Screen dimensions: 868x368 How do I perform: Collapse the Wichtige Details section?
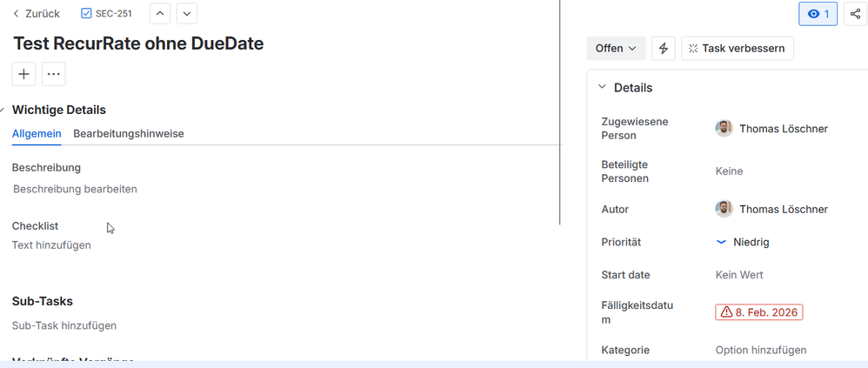[x=3, y=110]
